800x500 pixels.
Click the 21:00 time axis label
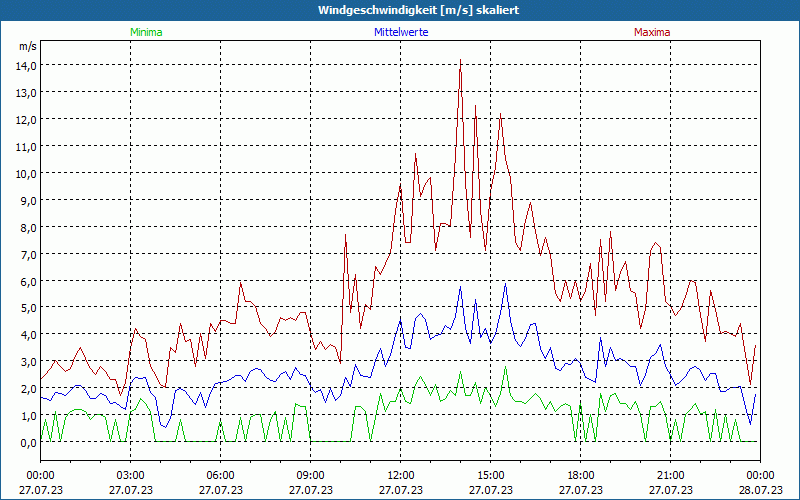click(x=670, y=475)
